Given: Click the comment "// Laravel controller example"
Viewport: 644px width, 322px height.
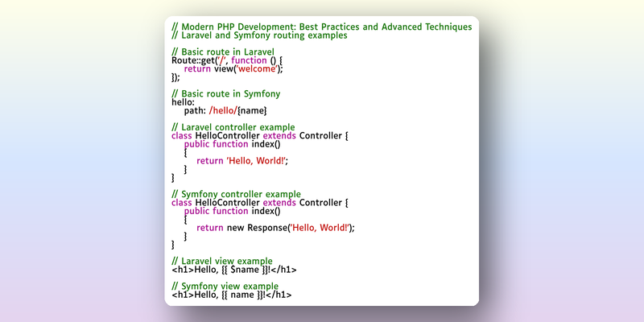Looking at the screenshot, I should click(x=233, y=128).
